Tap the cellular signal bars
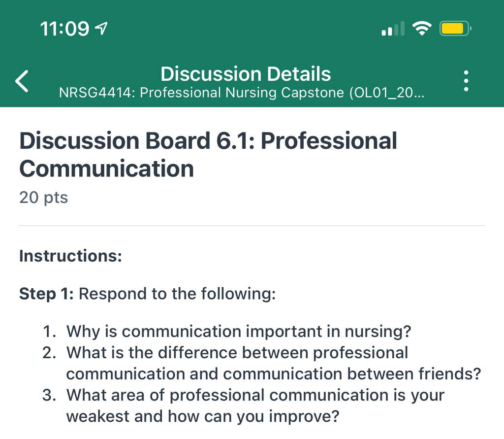The width and height of the screenshot is (504, 439). (393, 29)
